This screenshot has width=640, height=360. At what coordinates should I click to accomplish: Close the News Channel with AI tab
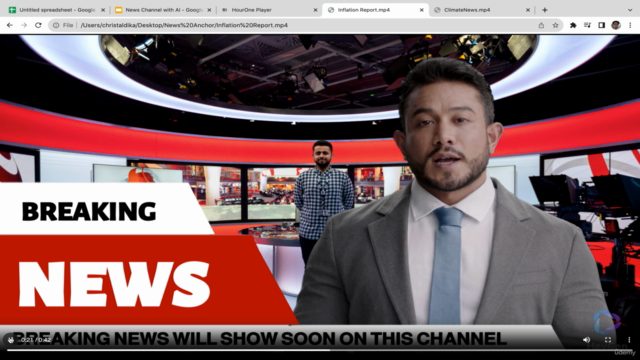point(209,10)
